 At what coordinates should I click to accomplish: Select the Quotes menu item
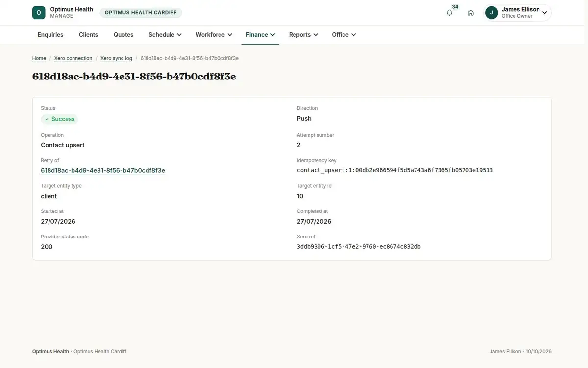[x=123, y=35]
